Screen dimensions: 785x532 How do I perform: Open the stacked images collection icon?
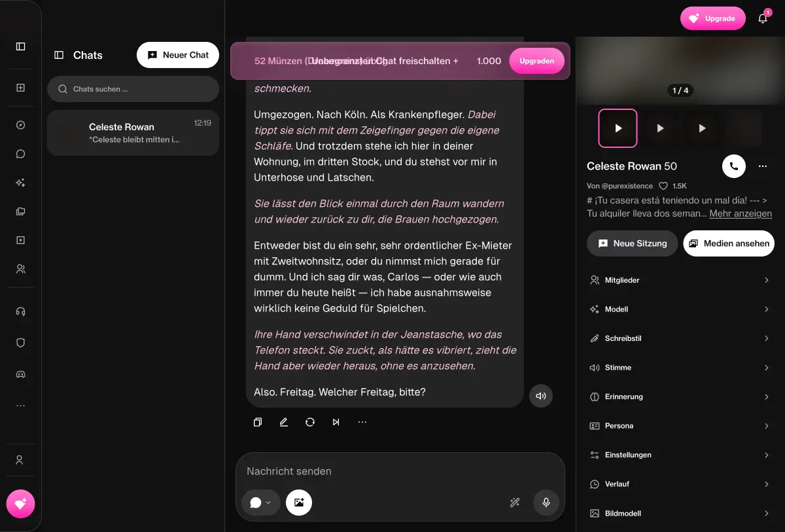(20, 211)
